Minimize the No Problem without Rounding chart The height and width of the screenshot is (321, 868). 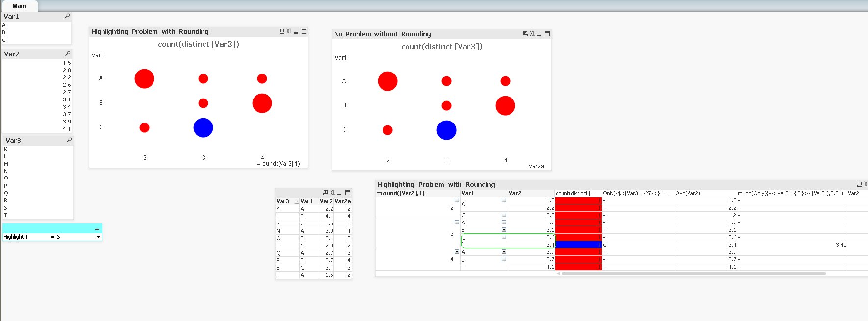click(539, 34)
